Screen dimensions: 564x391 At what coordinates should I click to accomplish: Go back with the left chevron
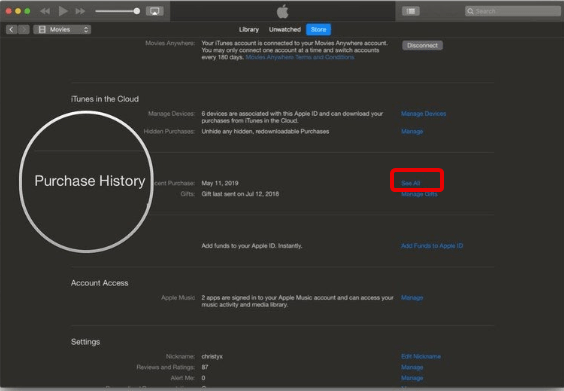[12, 29]
